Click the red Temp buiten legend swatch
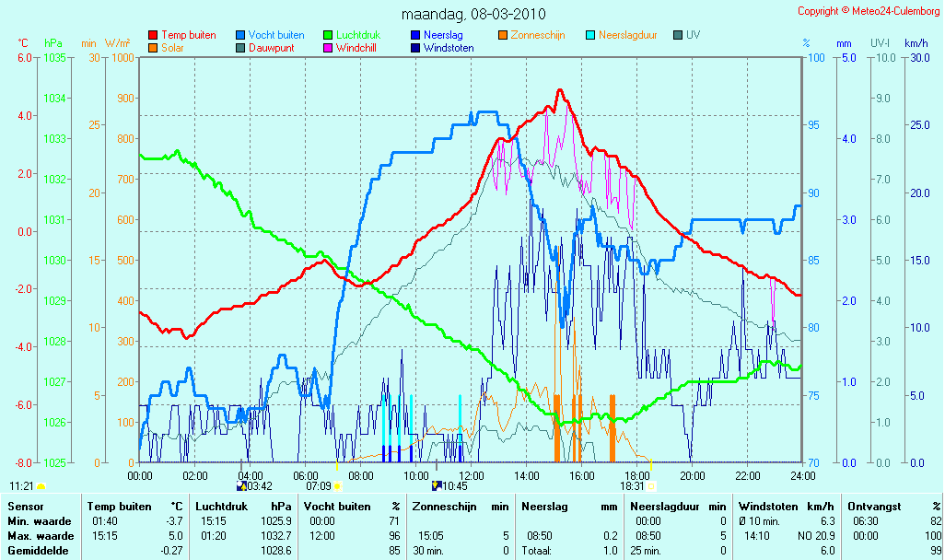The width and height of the screenshot is (945, 560). (153, 36)
